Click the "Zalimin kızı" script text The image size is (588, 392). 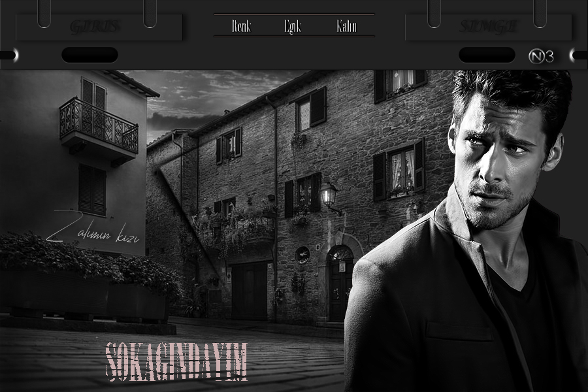(93, 228)
